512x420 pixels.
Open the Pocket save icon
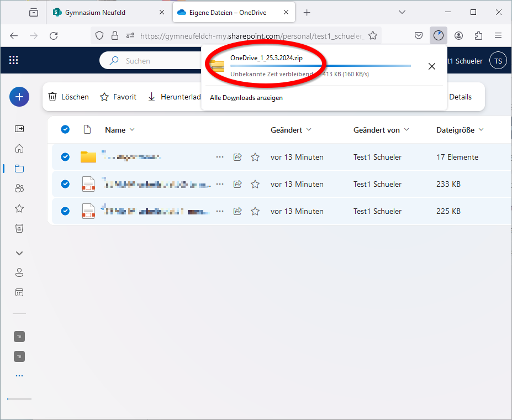pyautogui.click(x=419, y=35)
